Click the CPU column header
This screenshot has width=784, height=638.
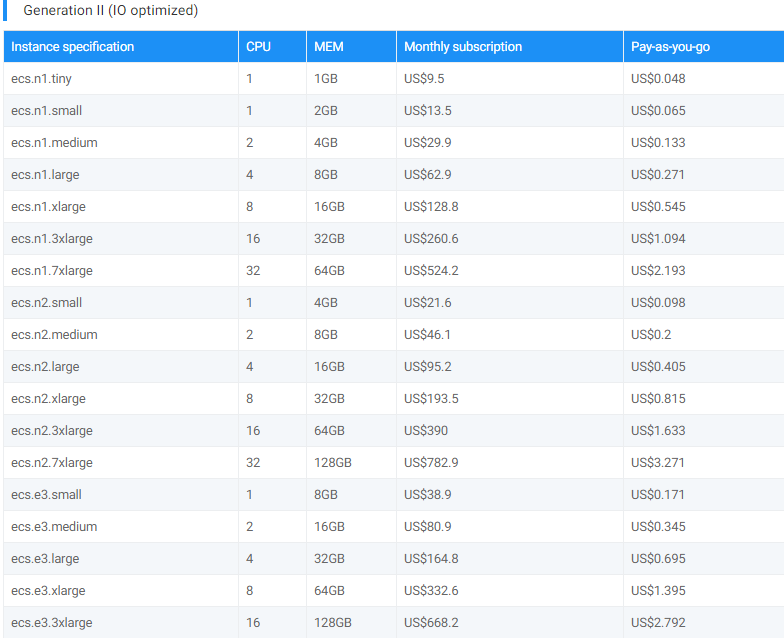pyautogui.click(x=258, y=46)
